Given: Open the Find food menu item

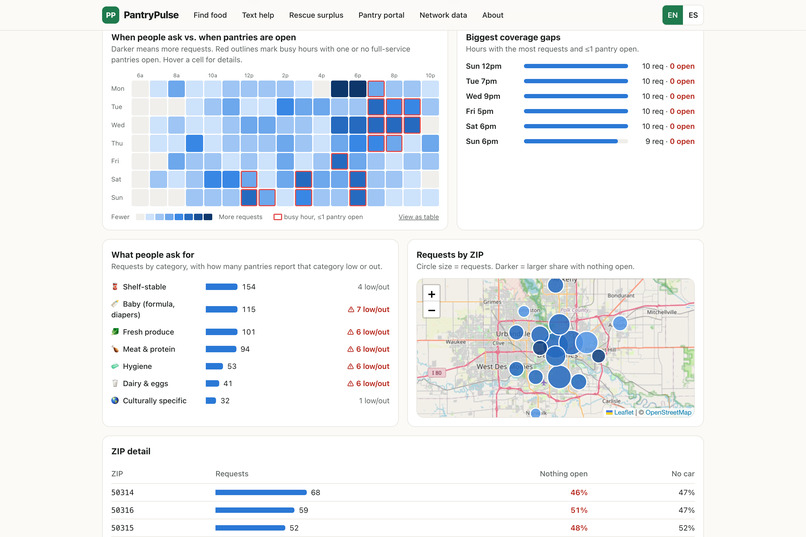Looking at the screenshot, I should click(x=210, y=15).
